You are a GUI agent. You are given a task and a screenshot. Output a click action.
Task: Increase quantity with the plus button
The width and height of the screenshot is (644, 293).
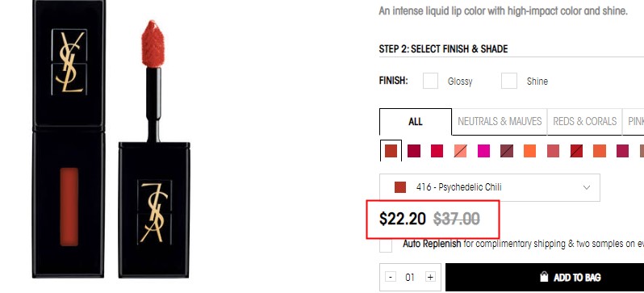coord(430,278)
